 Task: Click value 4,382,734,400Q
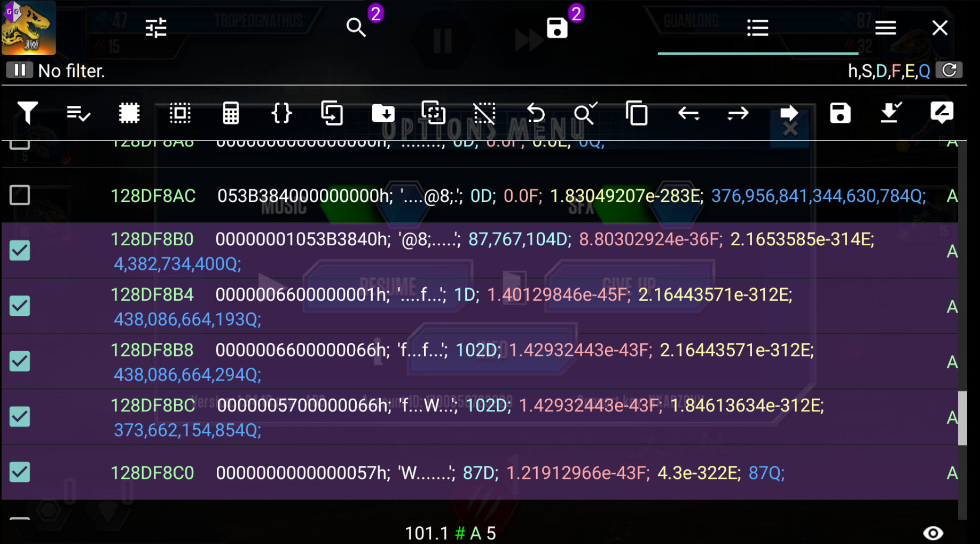(177, 264)
